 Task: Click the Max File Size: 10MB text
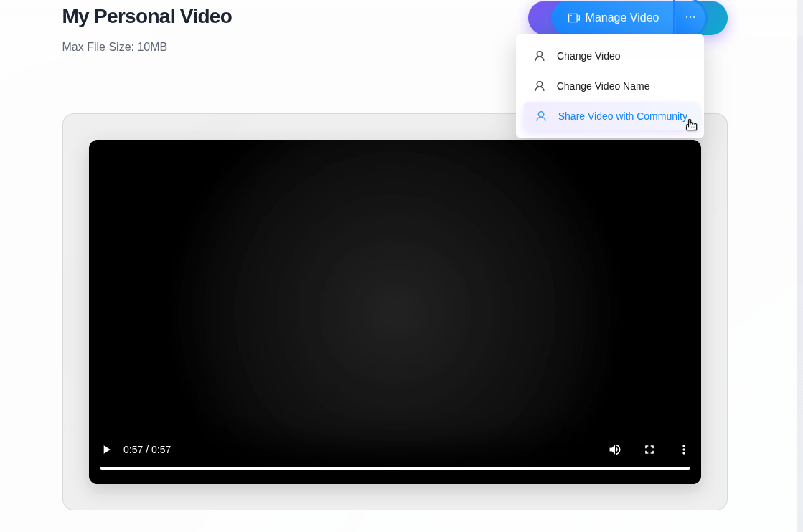115,47
